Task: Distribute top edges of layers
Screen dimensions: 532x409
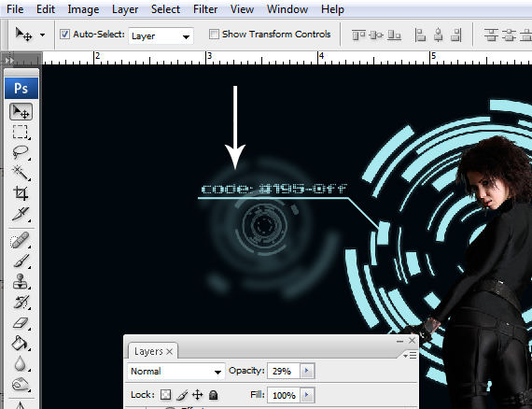Action: coord(491,35)
